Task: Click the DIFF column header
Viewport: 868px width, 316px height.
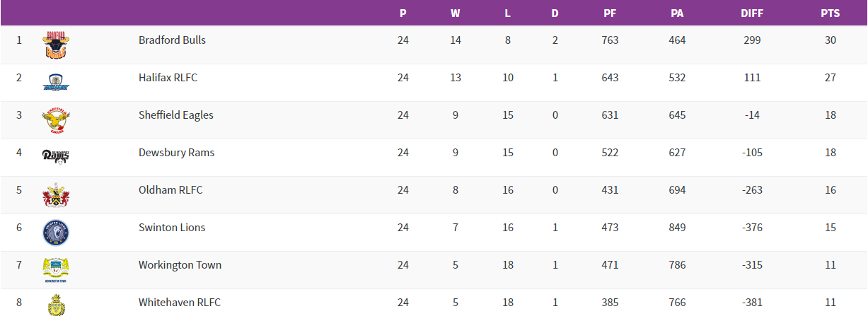Action: 752,13
